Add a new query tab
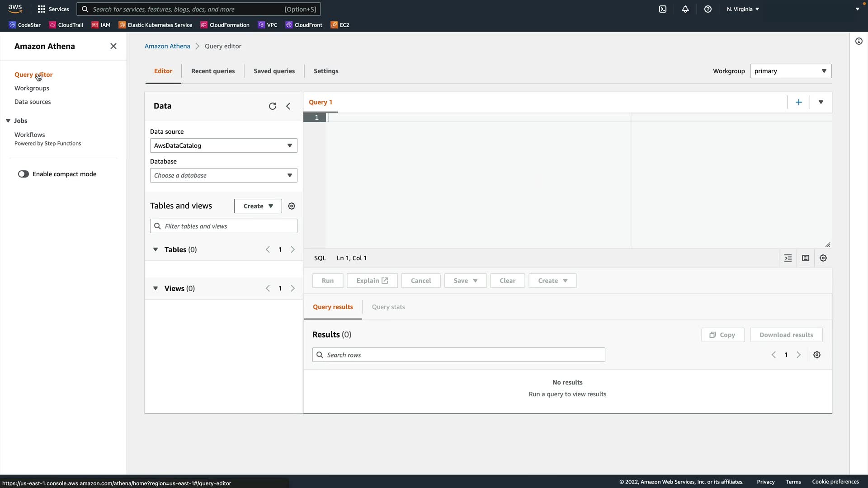The width and height of the screenshot is (868, 488). (799, 102)
